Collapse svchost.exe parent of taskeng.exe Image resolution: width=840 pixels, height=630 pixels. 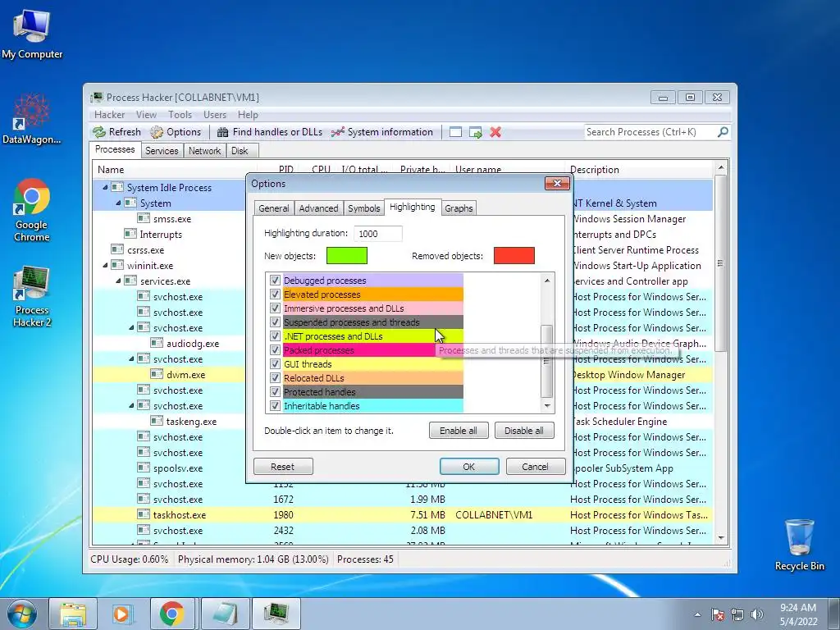pos(131,405)
